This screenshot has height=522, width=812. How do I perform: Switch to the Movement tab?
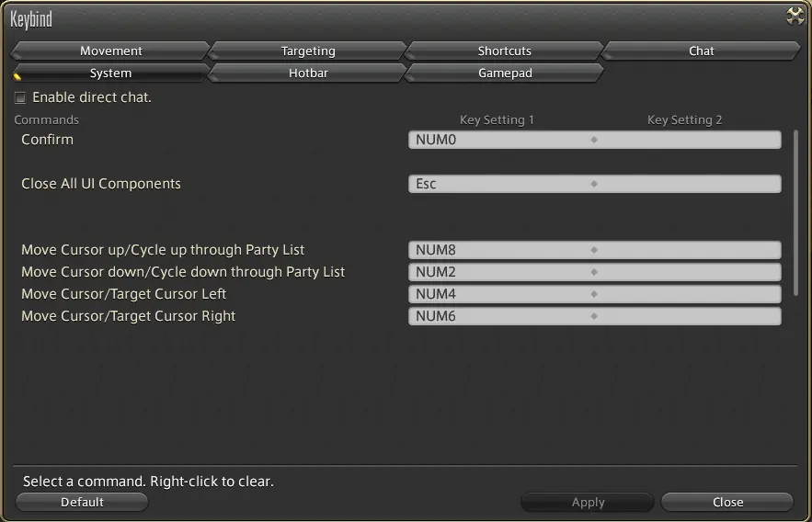click(110, 51)
